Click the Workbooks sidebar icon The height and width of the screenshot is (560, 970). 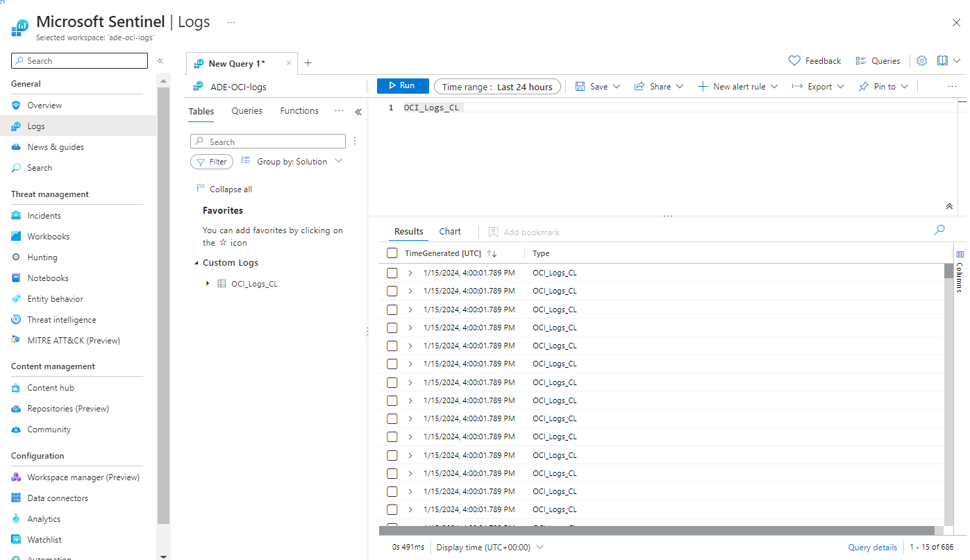coord(16,237)
